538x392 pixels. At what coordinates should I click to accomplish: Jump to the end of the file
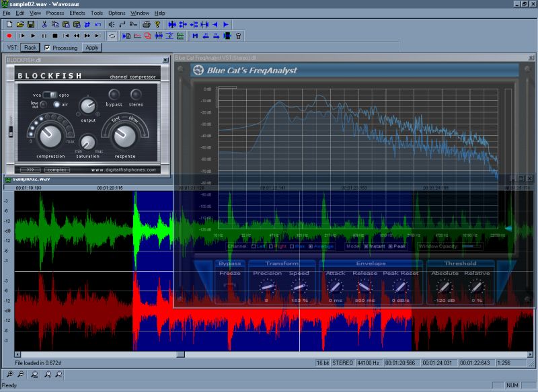click(x=98, y=36)
